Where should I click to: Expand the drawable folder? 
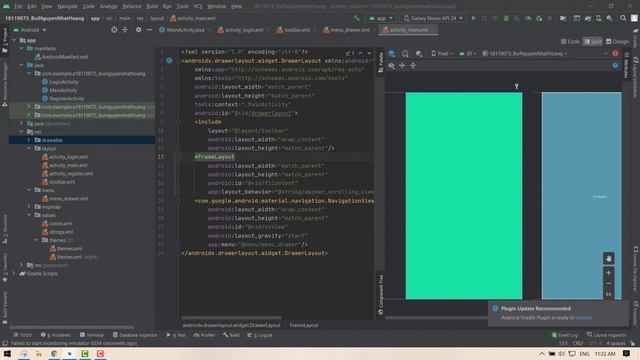(x=29, y=140)
